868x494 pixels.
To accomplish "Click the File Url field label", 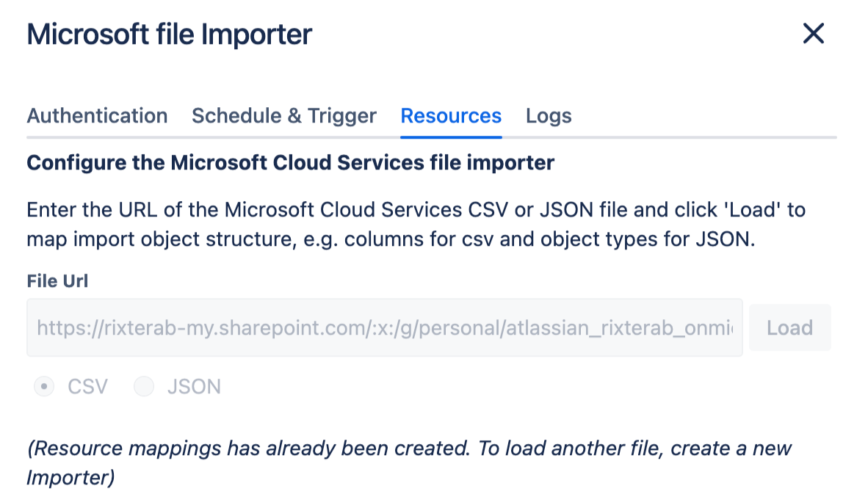I will pyautogui.click(x=57, y=281).
